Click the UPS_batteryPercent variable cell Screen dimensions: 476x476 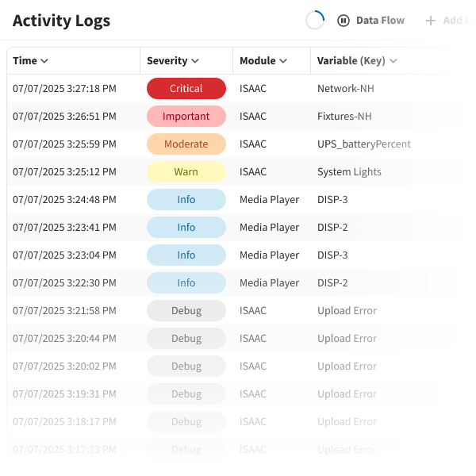364,144
